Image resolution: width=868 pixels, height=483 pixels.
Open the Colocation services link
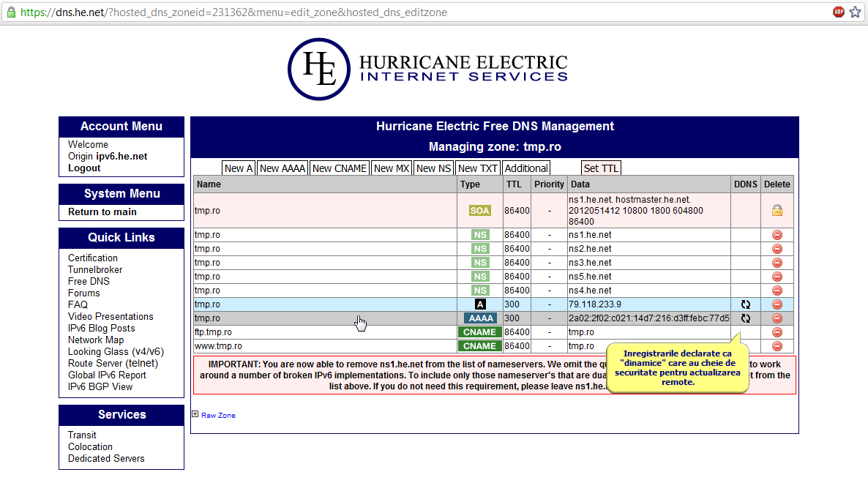(90, 446)
